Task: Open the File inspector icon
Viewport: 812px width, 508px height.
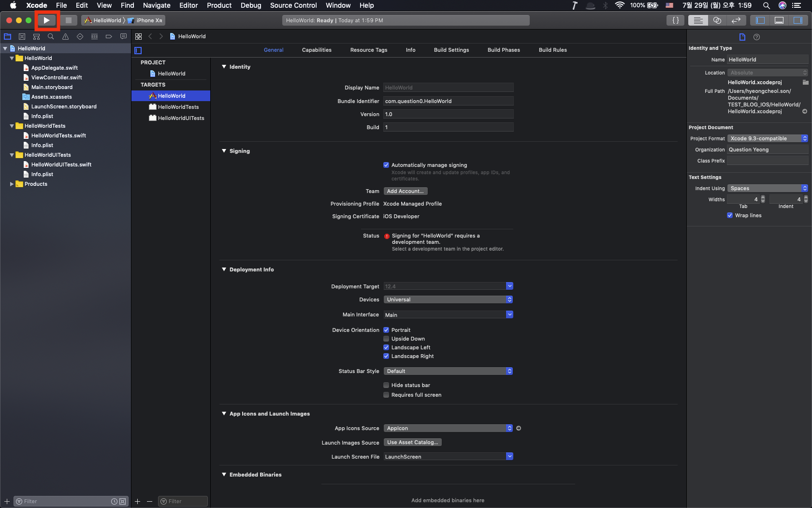Action: click(x=742, y=37)
